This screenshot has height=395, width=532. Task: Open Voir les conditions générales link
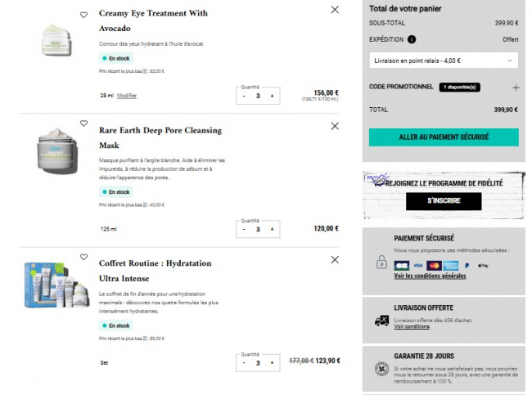429,276
